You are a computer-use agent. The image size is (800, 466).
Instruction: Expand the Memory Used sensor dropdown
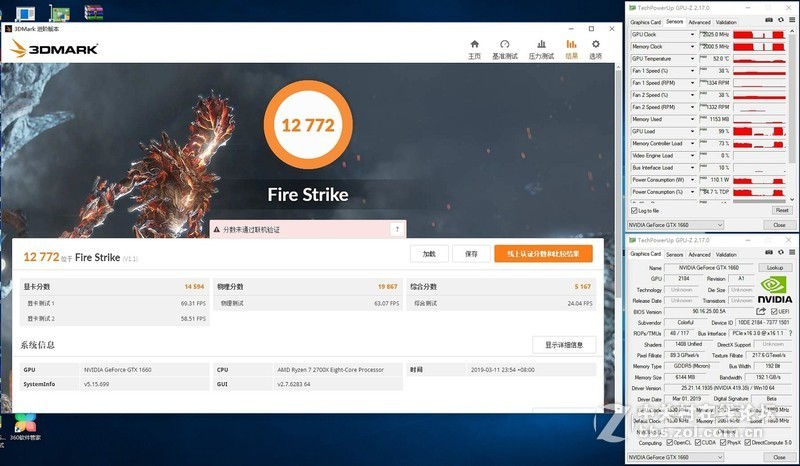[x=692, y=119]
